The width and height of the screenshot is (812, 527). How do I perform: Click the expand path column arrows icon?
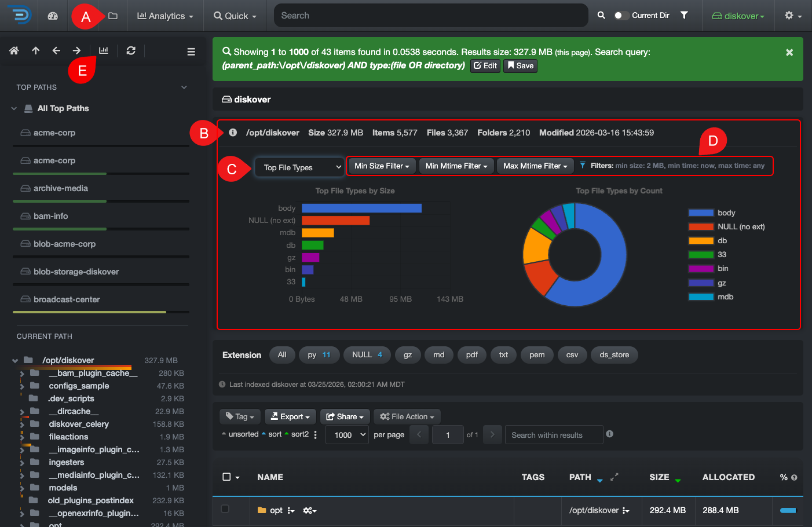[x=615, y=477]
